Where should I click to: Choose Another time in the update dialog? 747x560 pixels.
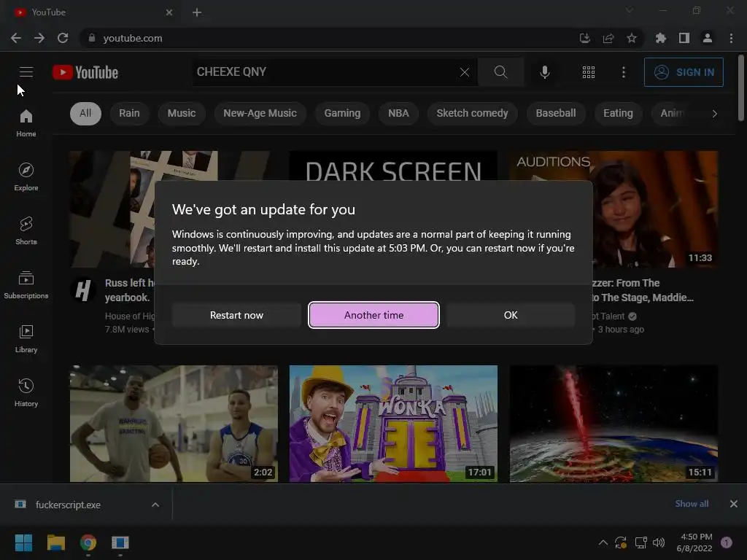(373, 315)
